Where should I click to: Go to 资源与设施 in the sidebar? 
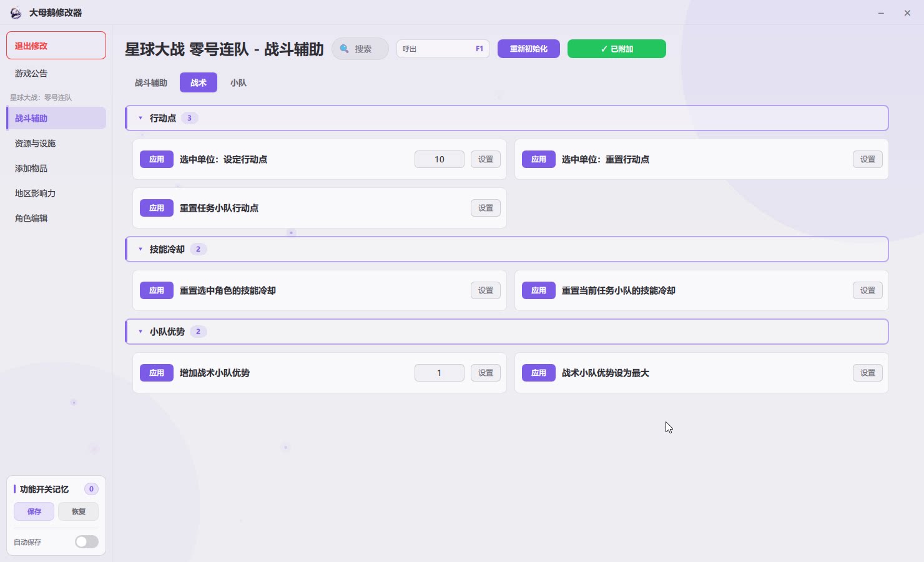pos(56,143)
